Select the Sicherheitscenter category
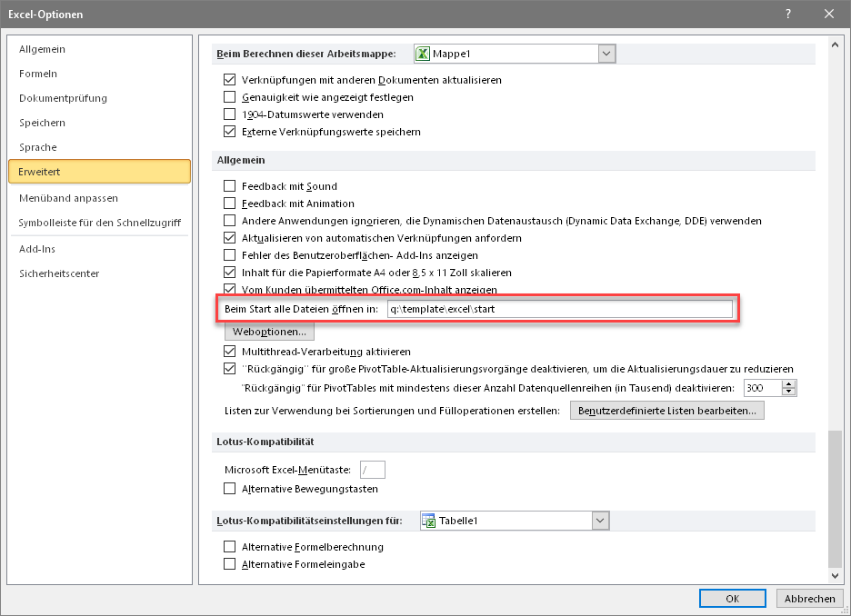Viewport: 851px width, 616px height. (59, 273)
